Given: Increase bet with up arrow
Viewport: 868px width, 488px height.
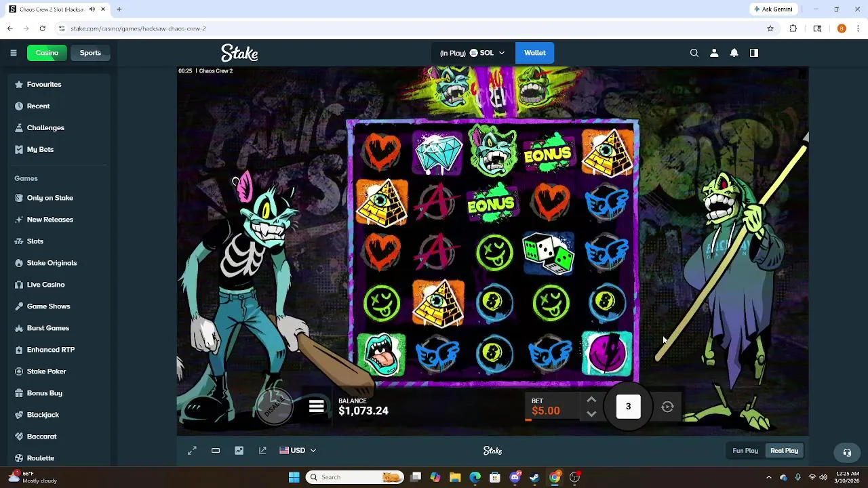Looking at the screenshot, I should (x=591, y=400).
